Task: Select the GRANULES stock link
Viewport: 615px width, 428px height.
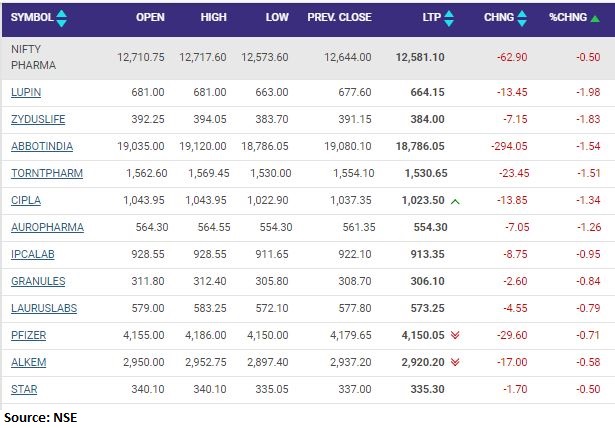Action: (x=36, y=282)
